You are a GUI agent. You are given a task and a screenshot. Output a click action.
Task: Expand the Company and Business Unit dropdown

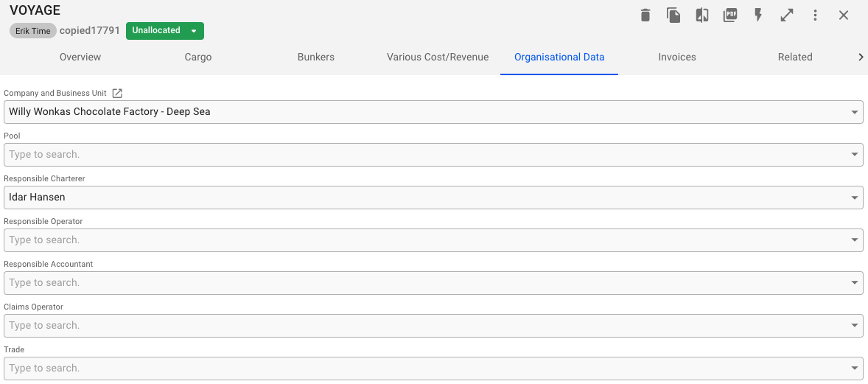855,113
